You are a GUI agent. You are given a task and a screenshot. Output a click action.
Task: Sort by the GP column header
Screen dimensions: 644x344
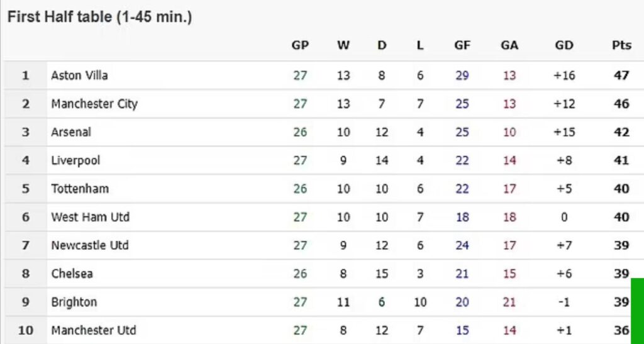coord(300,45)
